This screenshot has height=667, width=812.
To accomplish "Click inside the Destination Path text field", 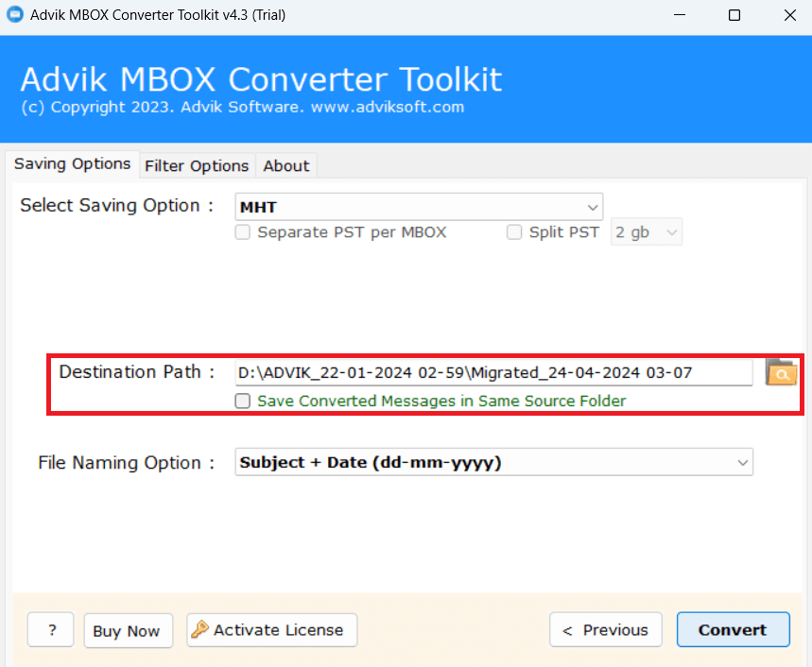I will [x=493, y=372].
